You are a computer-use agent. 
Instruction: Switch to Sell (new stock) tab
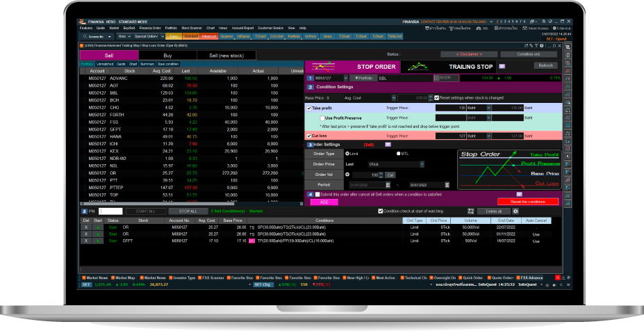tap(226, 56)
